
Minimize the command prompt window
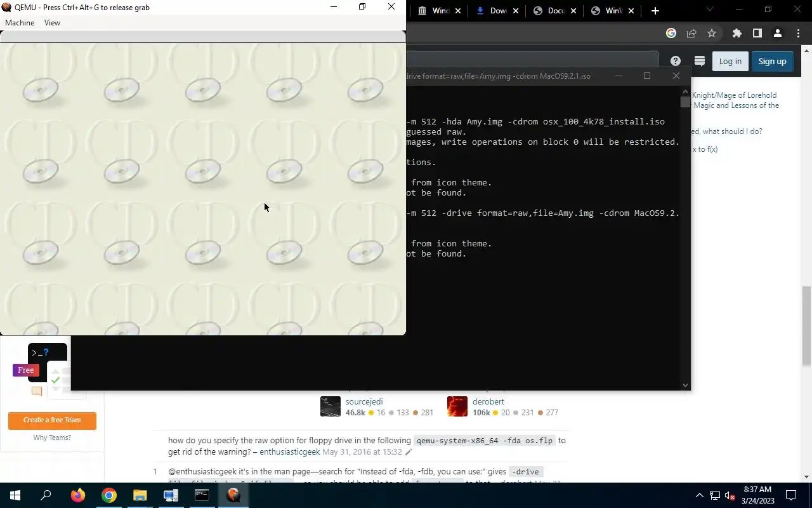[x=619, y=76]
